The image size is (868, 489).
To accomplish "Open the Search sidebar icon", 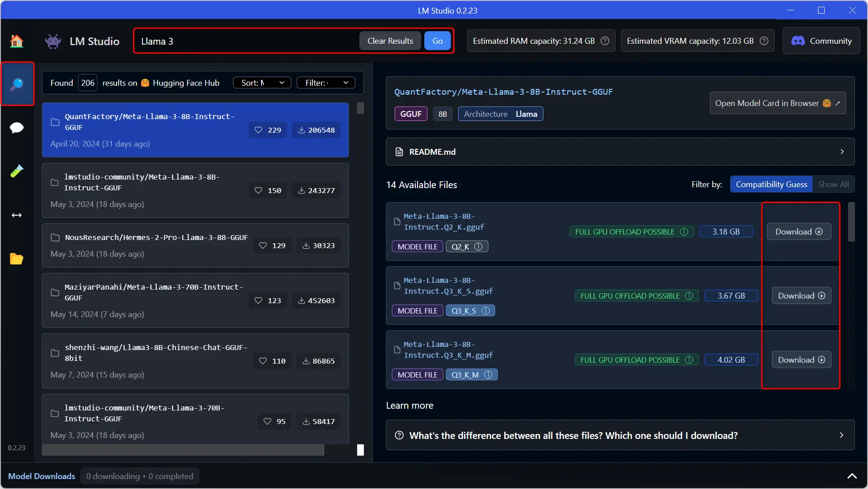I will [x=17, y=84].
